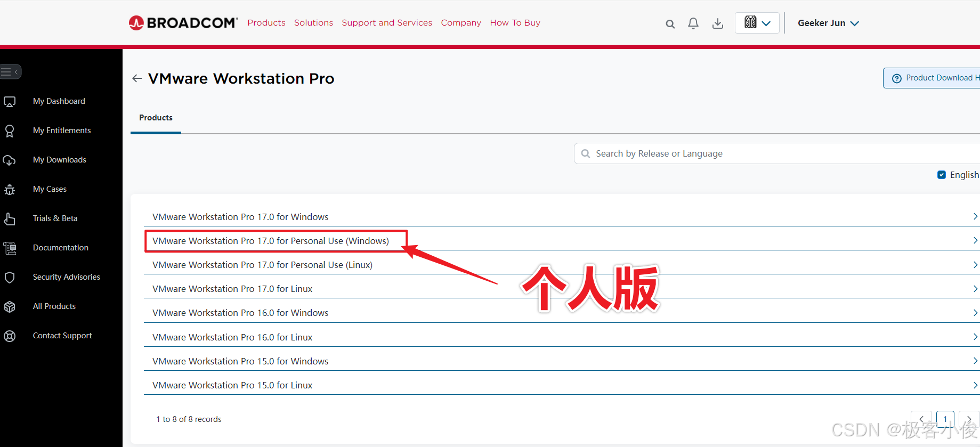Click the My Dashboard sidebar icon
Screen dimensions: 980x447
pyautogui.click(x=10, y=101)
